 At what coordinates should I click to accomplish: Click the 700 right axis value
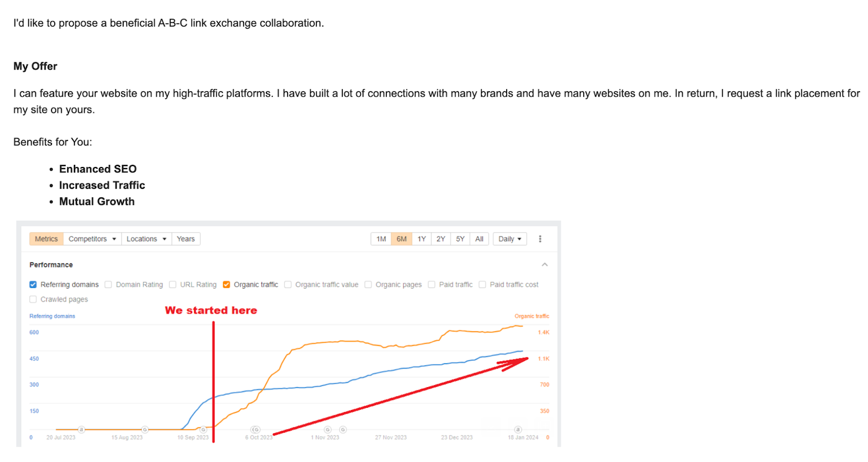545,385
